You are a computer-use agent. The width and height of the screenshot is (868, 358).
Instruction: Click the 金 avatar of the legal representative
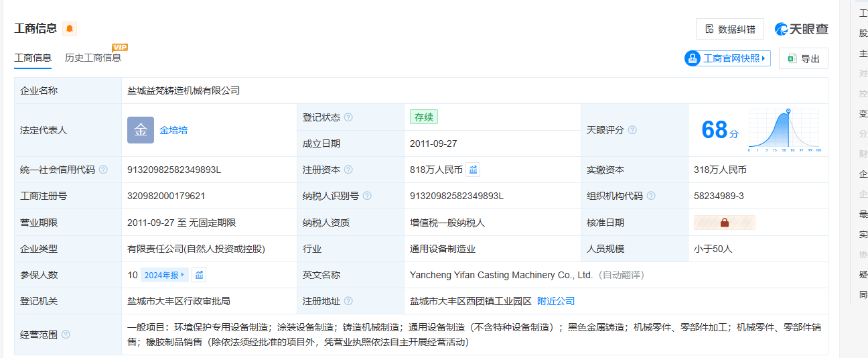(141, 130)
